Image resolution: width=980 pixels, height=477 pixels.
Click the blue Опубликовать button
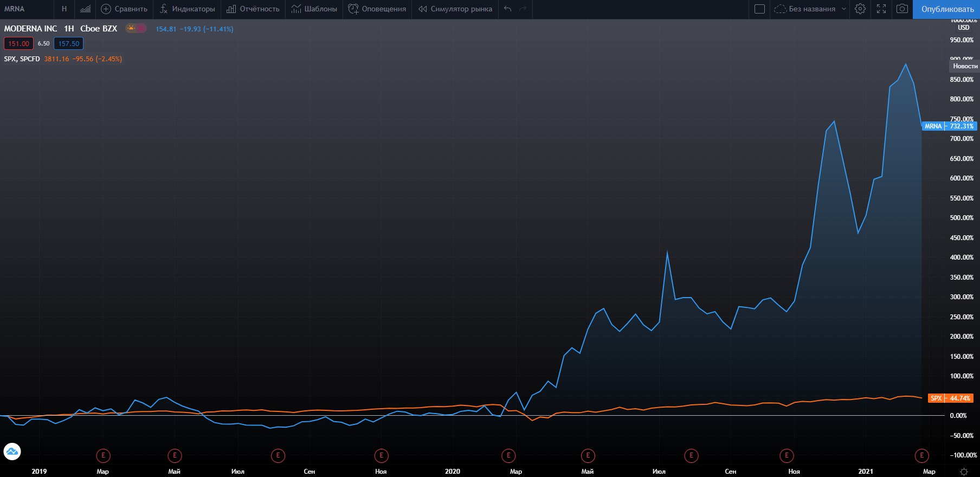coord(947,9)
